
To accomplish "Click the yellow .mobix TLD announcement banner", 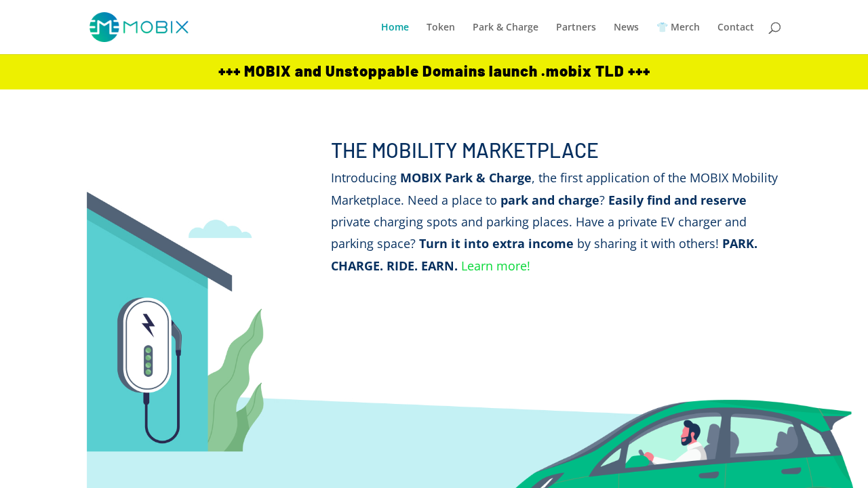I will 434,72.
